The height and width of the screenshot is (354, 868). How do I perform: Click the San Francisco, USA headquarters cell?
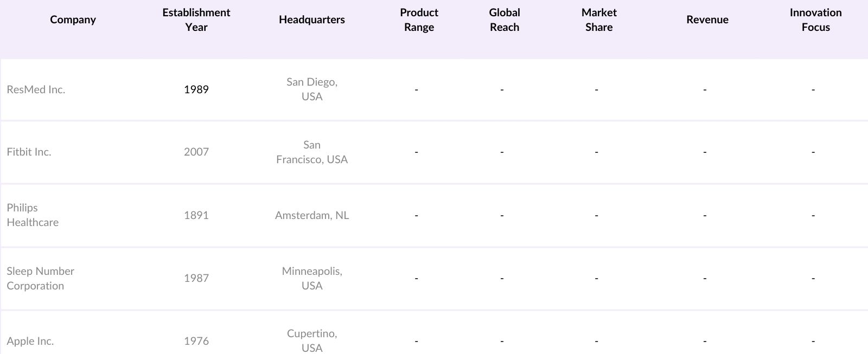coord(311,152)
